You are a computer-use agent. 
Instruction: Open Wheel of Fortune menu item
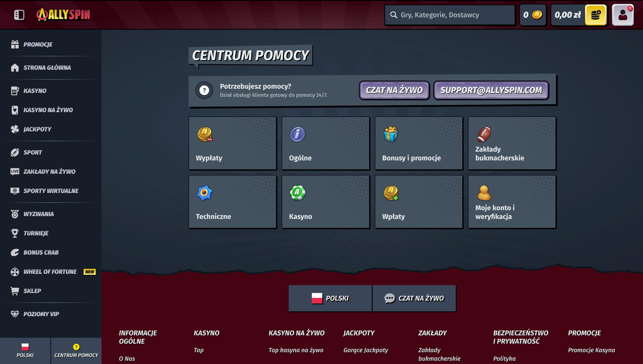pos(50,272)
